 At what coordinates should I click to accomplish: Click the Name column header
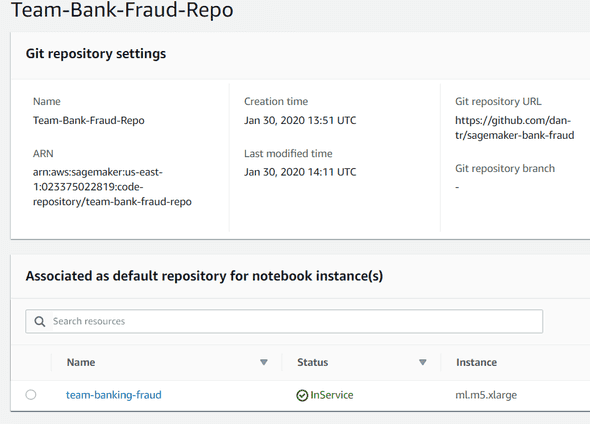click(81, 362)
